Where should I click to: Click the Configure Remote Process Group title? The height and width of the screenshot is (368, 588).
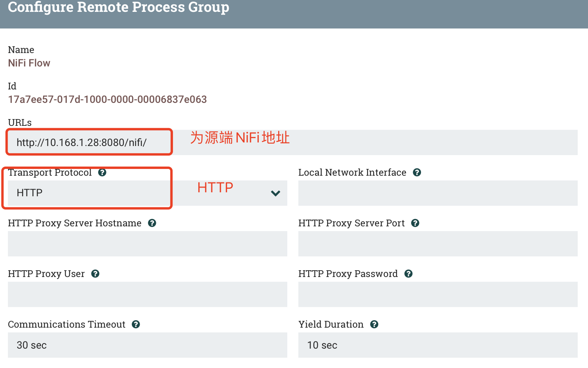point(118,7)
